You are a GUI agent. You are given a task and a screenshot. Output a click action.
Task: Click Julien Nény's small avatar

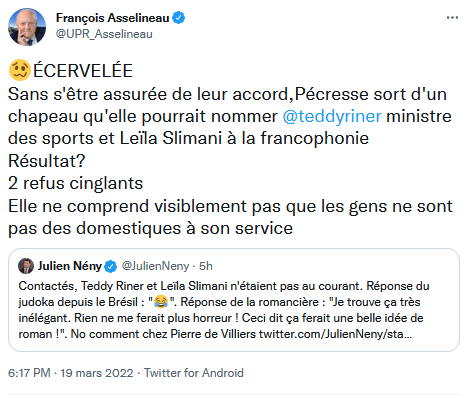click(26, 266)
